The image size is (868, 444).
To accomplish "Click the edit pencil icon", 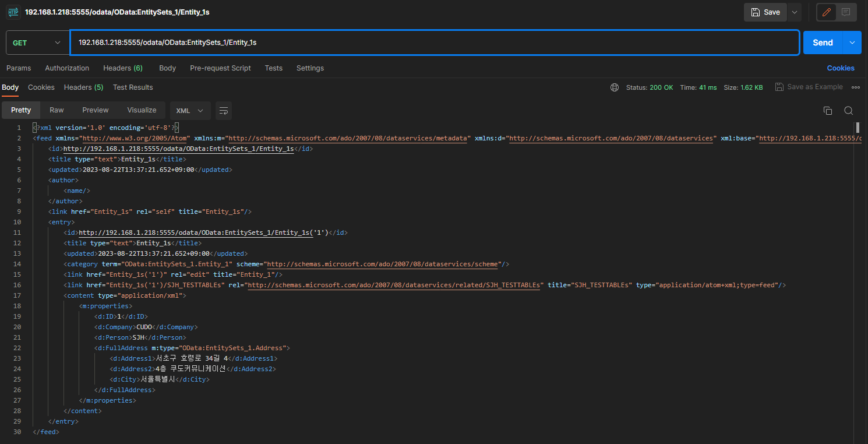I will tap(827, 12).
